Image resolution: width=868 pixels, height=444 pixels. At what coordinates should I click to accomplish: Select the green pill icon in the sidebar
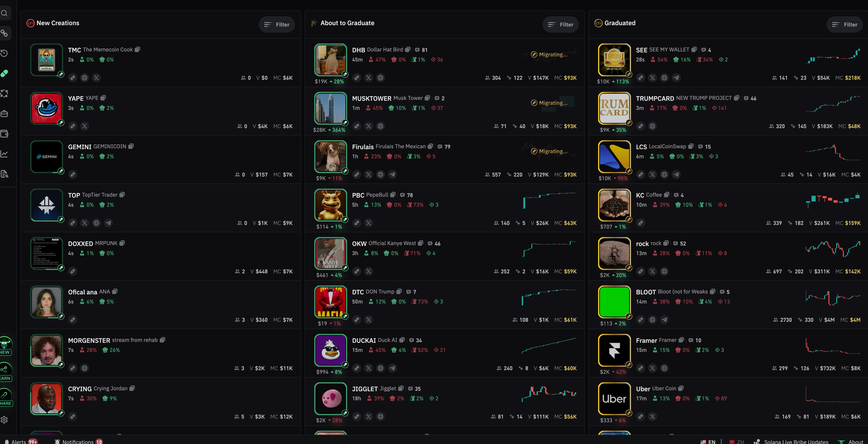coord(4,73)
